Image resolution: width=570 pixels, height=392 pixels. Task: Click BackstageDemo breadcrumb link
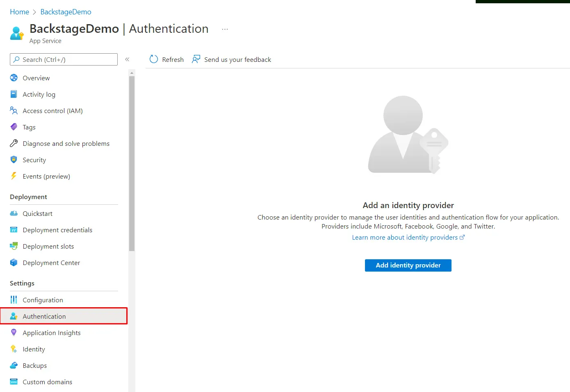(66, 12)
